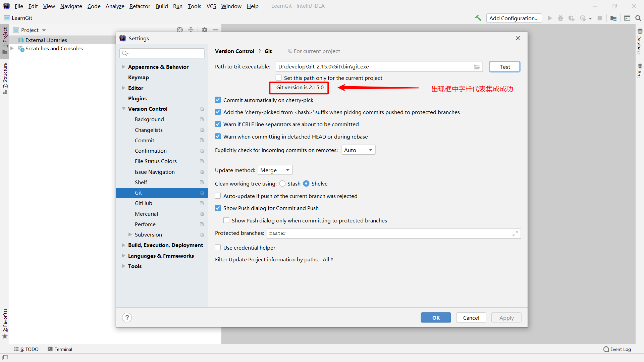The image size is (644, 362).
Task: Click the Test button for Git executable
Action: click(x=505, y=67)
